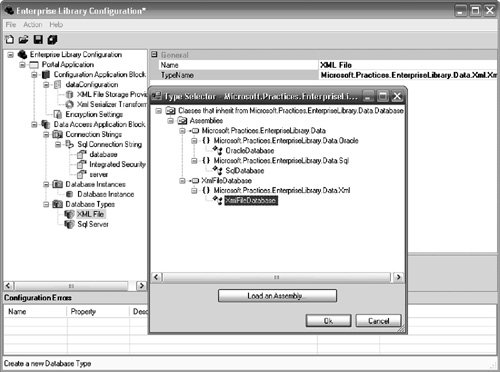The image size is (500, 372).
Task: Select OracleDatabase in the type tree
Action: 250,151
